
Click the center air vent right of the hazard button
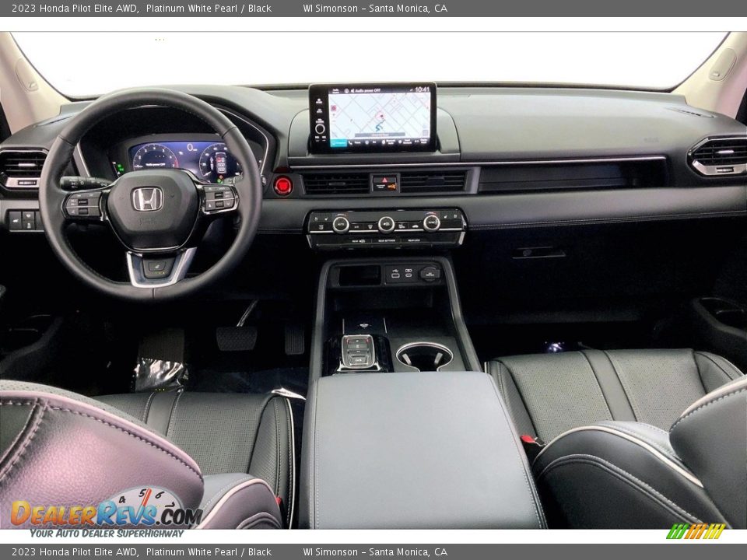click(433, 182)
